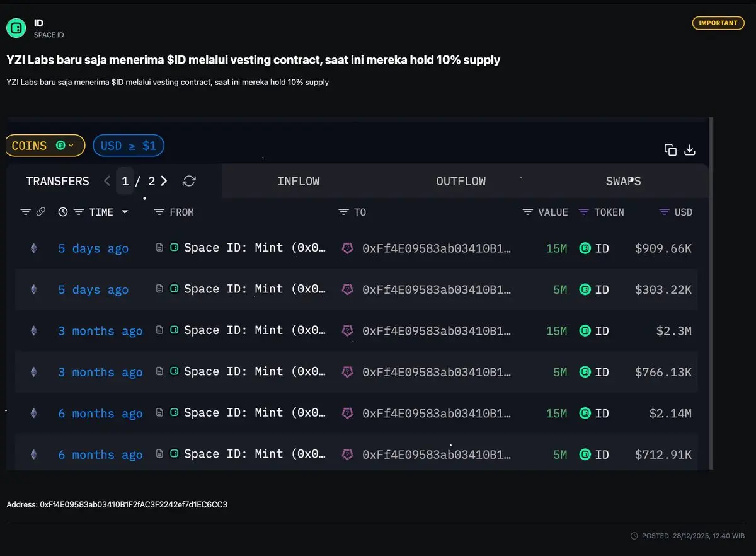756x556 pixels.
Task: Download transfers data with the download icon
Action: (x=690, y=150)
